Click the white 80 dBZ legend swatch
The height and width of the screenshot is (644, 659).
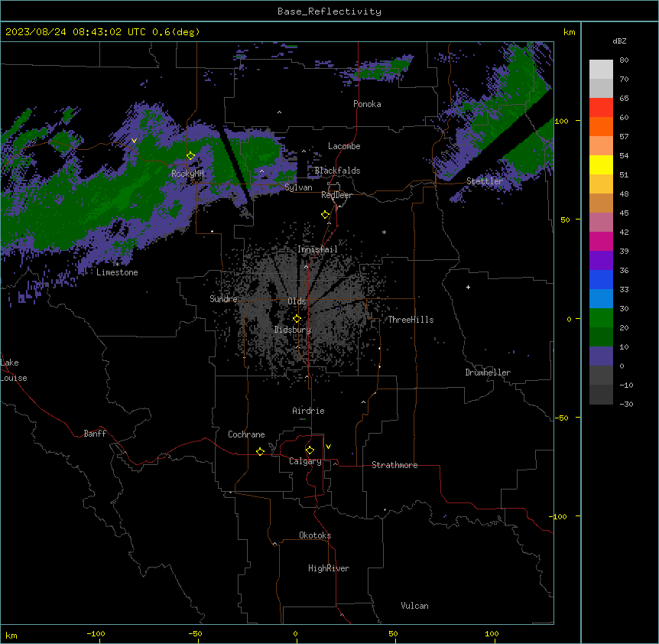click(x=601, y=70)
